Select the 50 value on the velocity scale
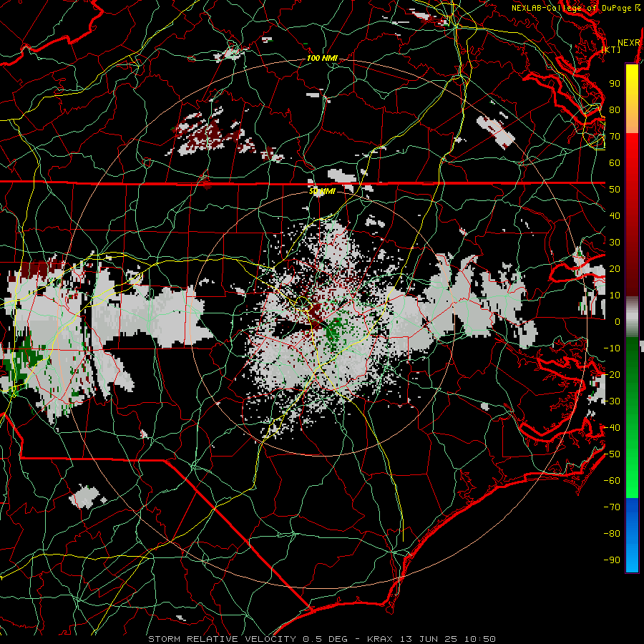The width and height of the screenshot is (644, 644). tap(615, 190)
